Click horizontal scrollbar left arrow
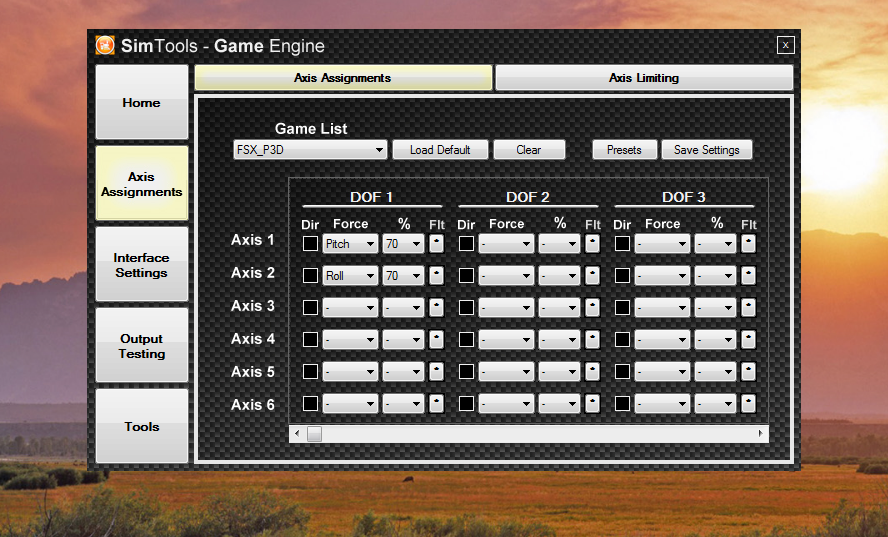 (x=297, y=434)
